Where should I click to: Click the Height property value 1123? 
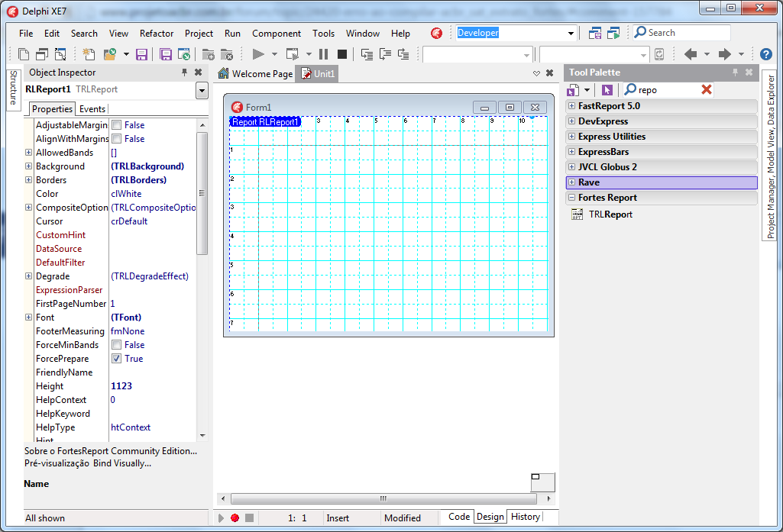[121, 385]
